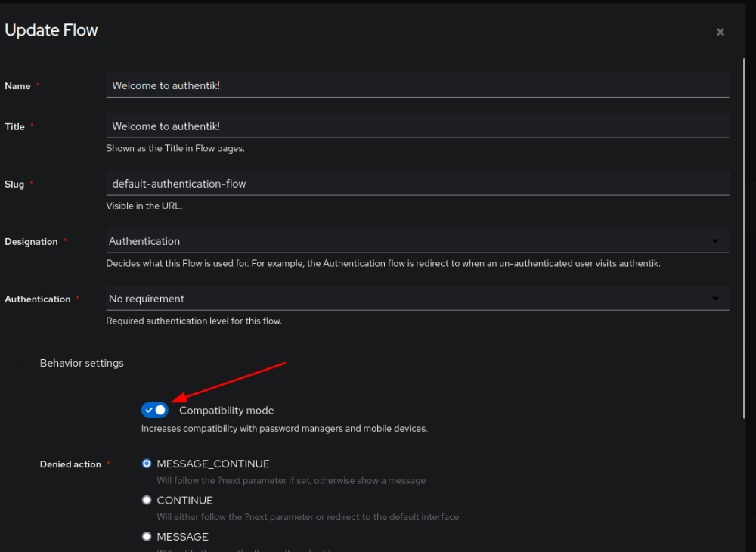Edit the Slug field 'default-authentication-flow'
756x552 pixels.
417,184
